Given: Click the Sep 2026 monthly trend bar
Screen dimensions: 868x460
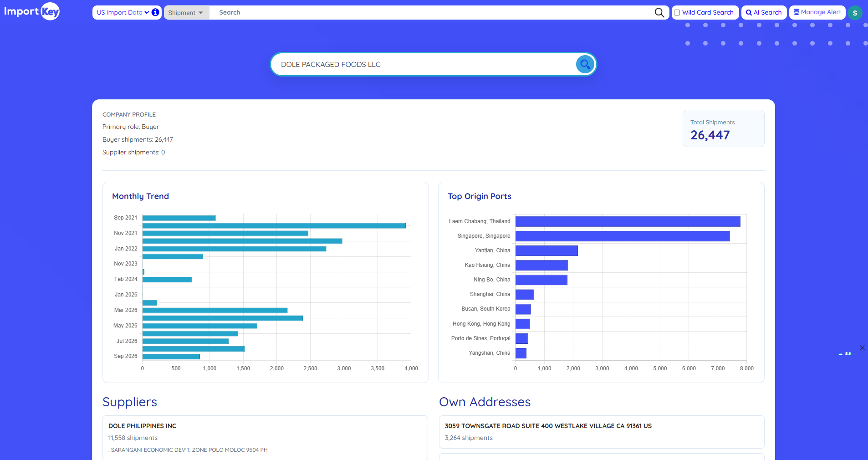Looking at the screenshot, I should 171,356.
